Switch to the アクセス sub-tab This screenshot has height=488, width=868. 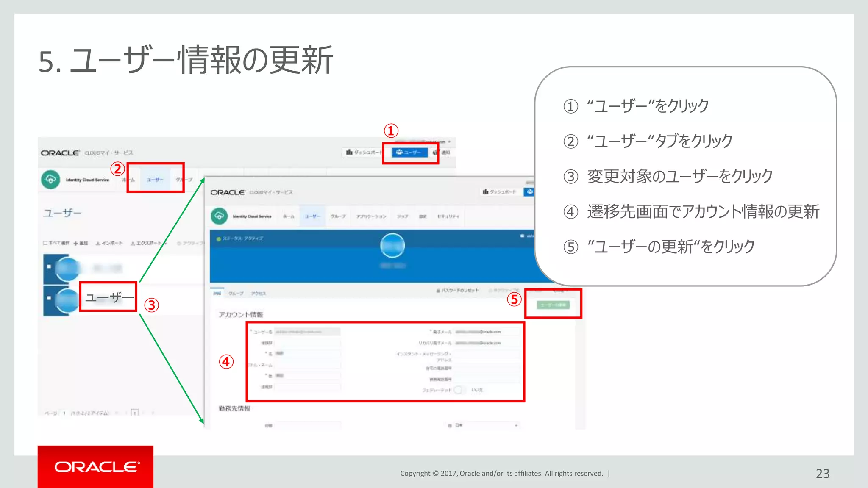[259, 293]
